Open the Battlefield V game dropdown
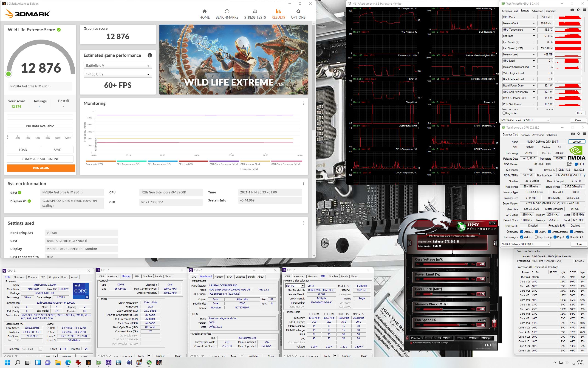Image resolution: width=588 pixels, height=368 pixels. tap(118, 66)
